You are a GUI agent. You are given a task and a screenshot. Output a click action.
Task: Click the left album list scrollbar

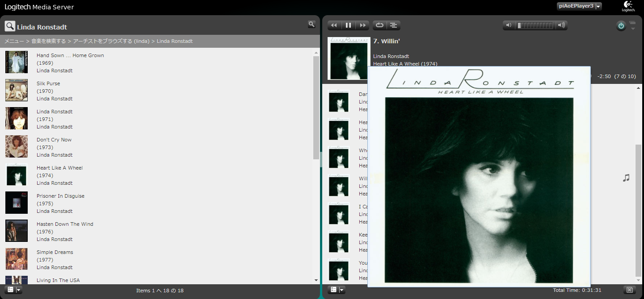(x=316, y=107)
